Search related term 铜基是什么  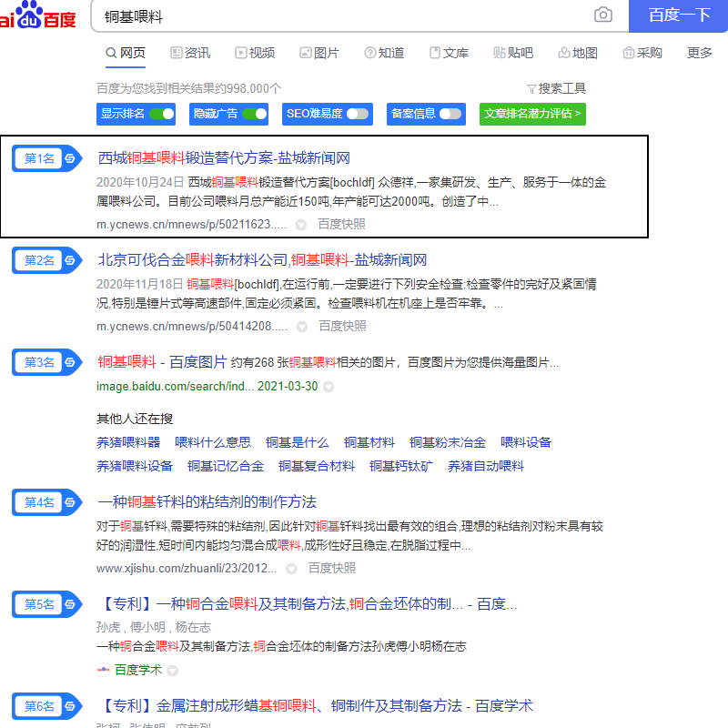pos(298,442)
